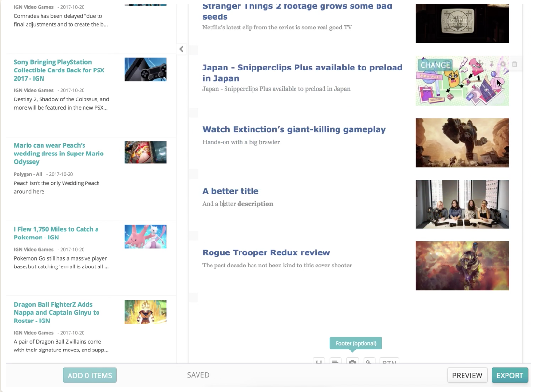Select the Extinction giant ogre image
534x392 pixels.
click(x=462, y=143)
